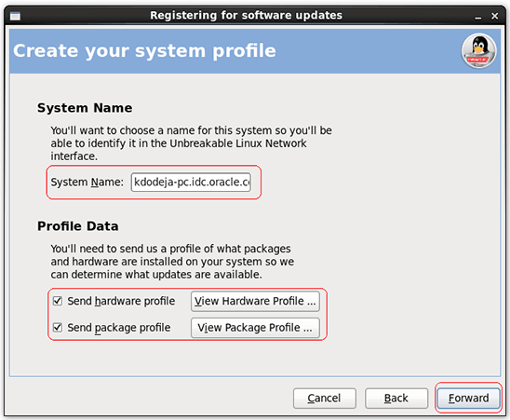The height and width of the screenshot is (420, 510).
Task: Click the Profile Data section heading
Action: coord(78,226)
